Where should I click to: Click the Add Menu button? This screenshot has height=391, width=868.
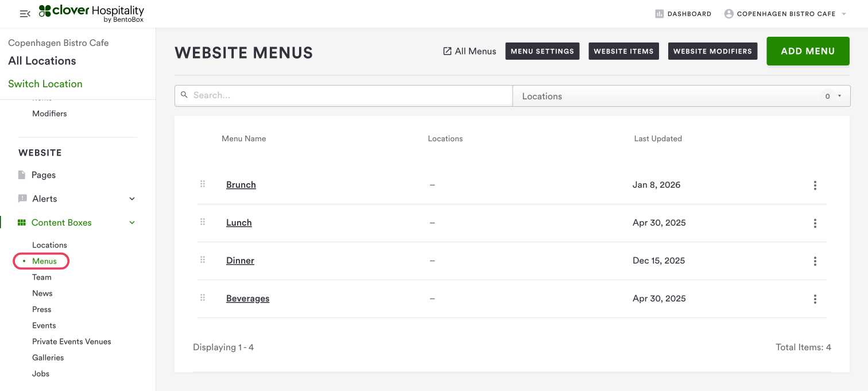(808, 51)
